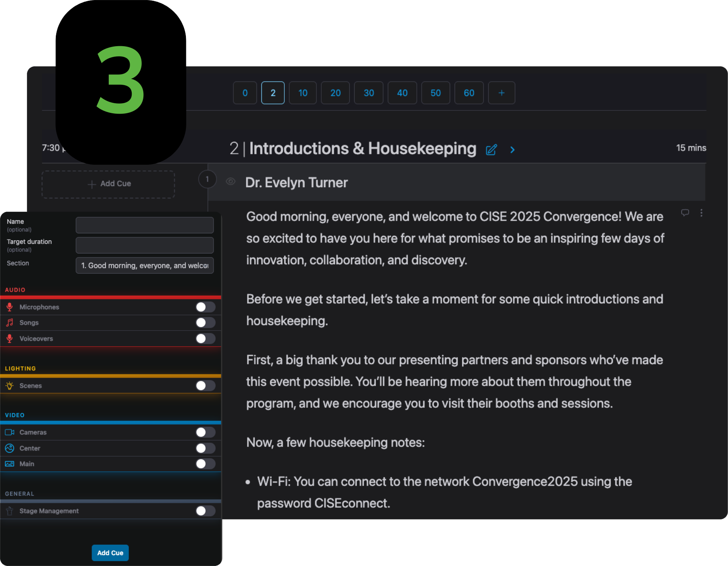Viewport: 728px width, 566px height.
Task: Turn on the Voiceovers switch
Action: tap(205, 339)
